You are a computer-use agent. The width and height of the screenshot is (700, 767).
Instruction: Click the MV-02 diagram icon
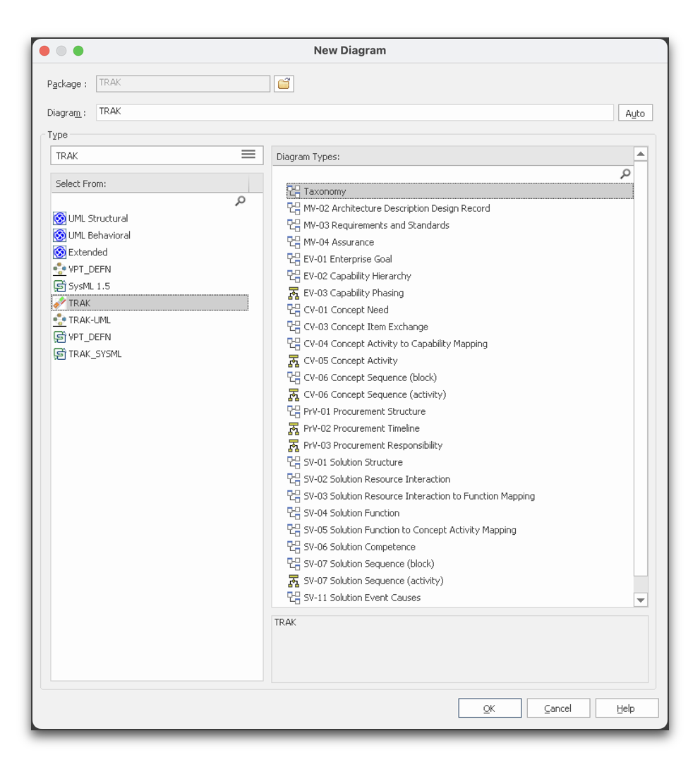pos(294,208)
